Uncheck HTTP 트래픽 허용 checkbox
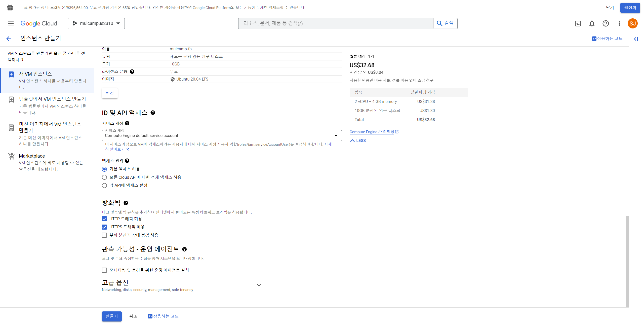644x325 pixels. tap(104, 219)
